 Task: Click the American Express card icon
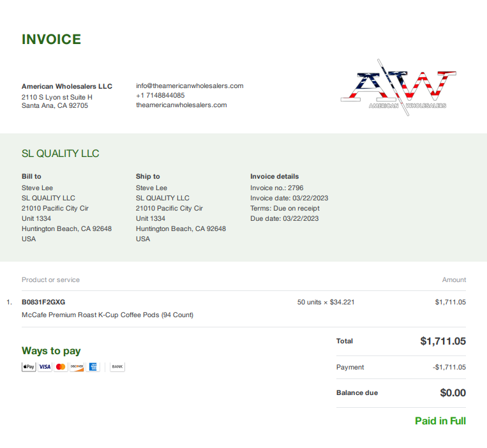[93, 367]
